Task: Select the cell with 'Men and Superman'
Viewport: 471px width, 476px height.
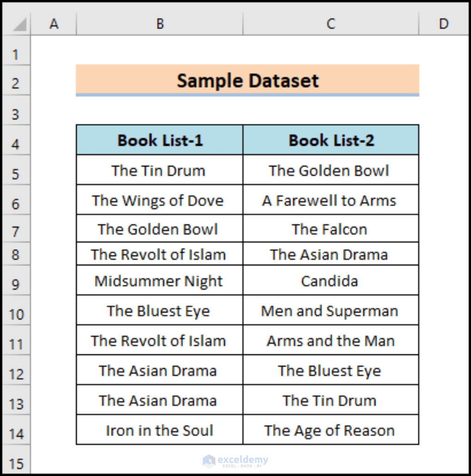Action: pyautogui.click(x=330, y=311)
